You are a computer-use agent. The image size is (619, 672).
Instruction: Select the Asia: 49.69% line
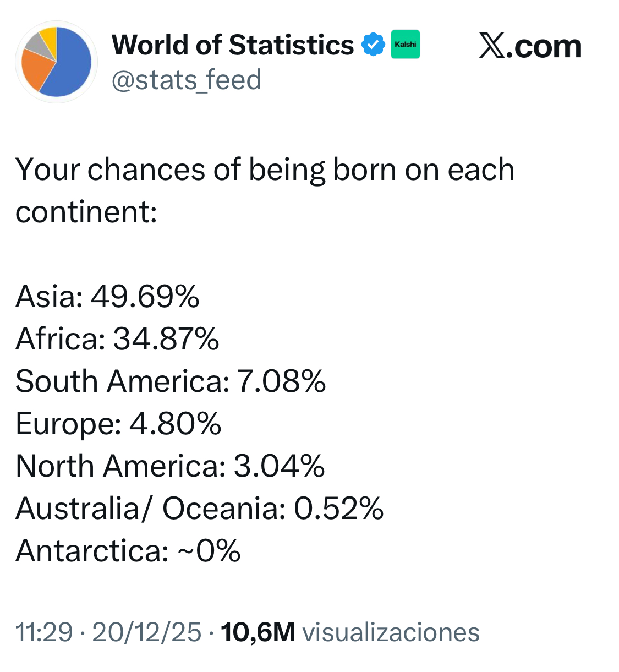pos(107,297)
